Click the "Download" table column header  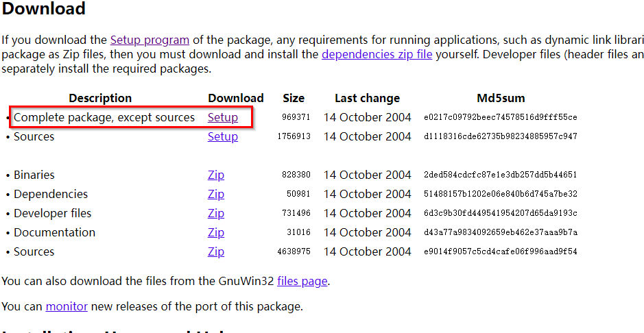[x=236, y=98]
